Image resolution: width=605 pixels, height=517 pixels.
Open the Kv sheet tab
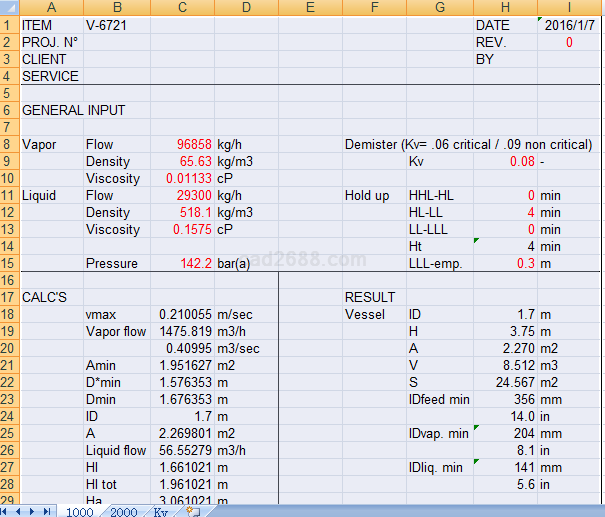coord(161,511)
